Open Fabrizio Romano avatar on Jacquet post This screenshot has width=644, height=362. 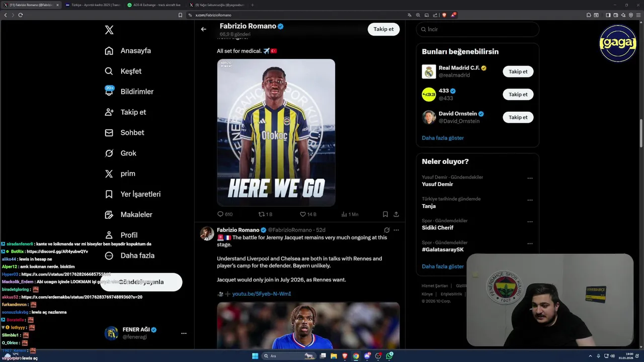point(207,234)
